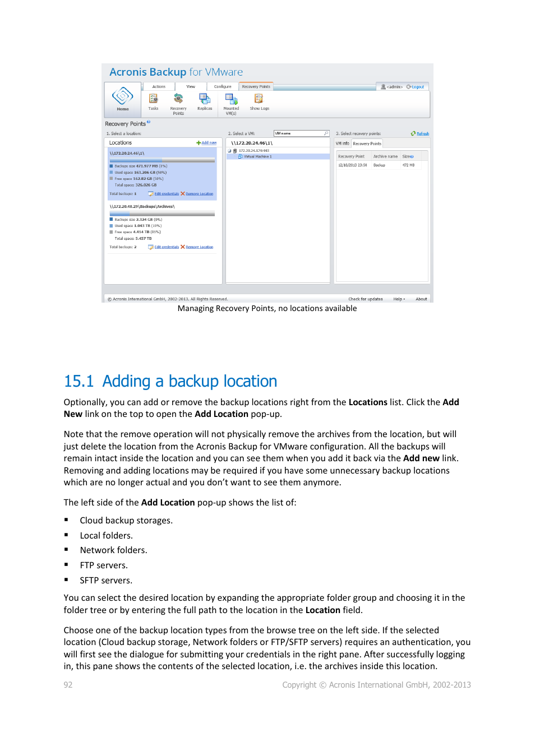Click Remove Location link for 172.20.48.29 Archives

click(200, 247)
